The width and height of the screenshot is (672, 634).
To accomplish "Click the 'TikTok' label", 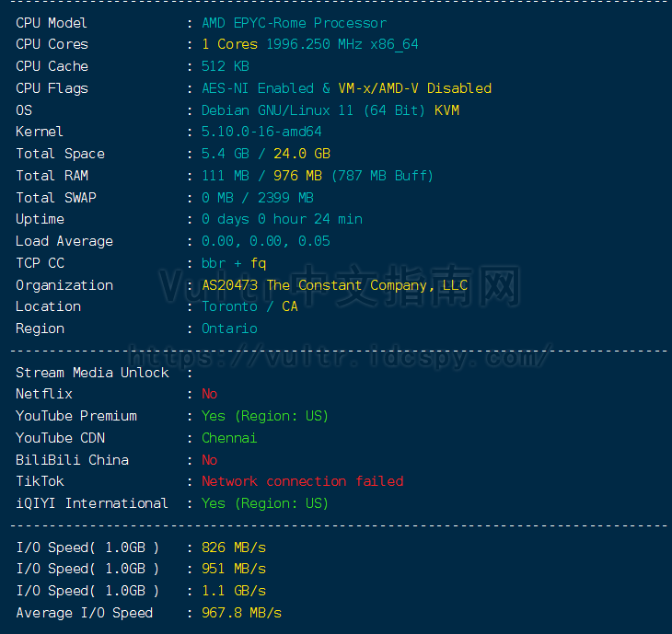I will [40, 481].
